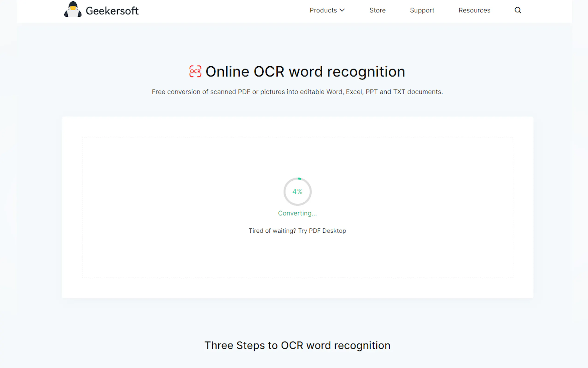
Task: Click the Geekersoft penguin logo icon
Action: (73, 10)
